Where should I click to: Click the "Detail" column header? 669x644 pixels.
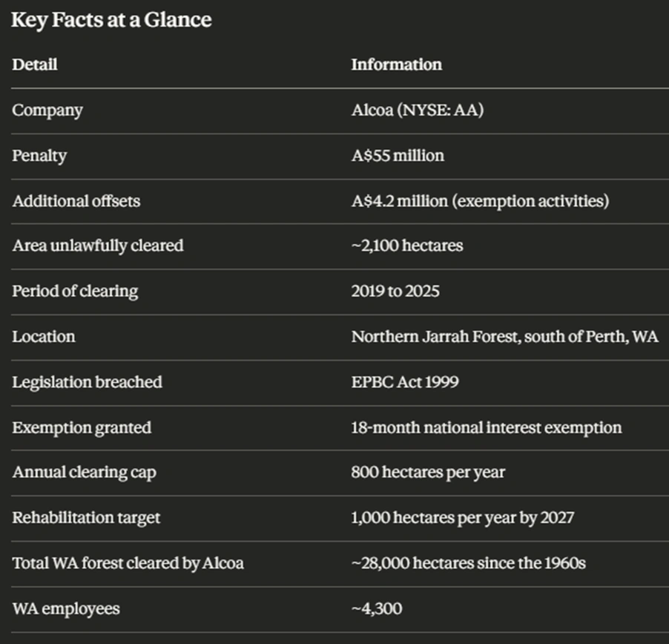click(34, 65)
